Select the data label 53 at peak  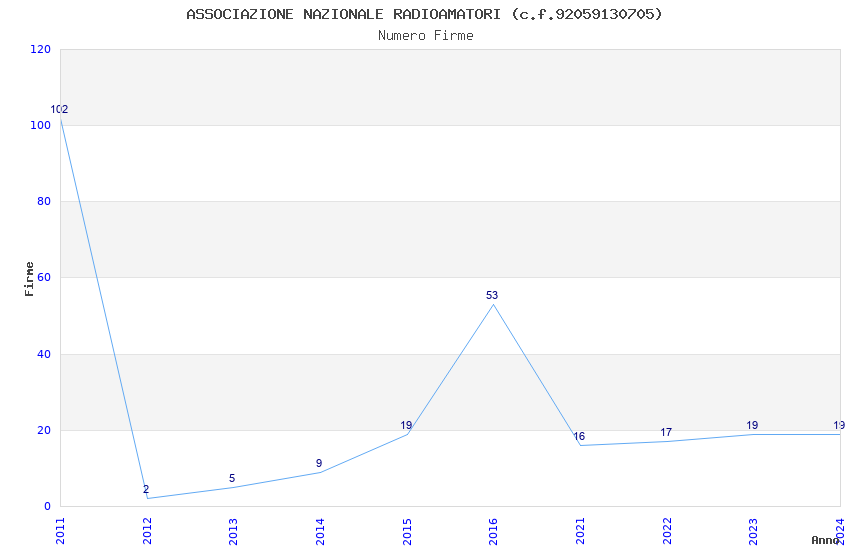492,295
